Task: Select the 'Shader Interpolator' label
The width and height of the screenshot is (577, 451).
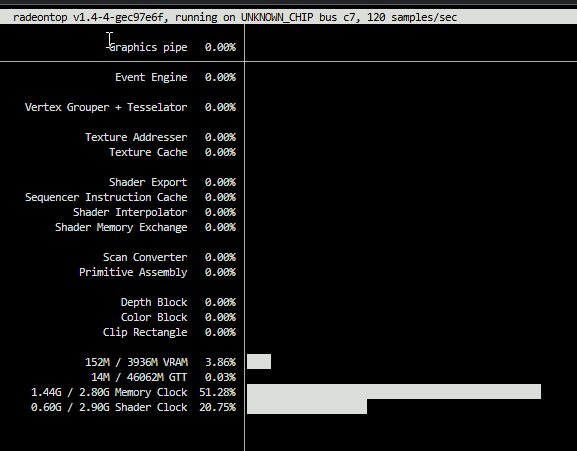Action: pos(130,212)
